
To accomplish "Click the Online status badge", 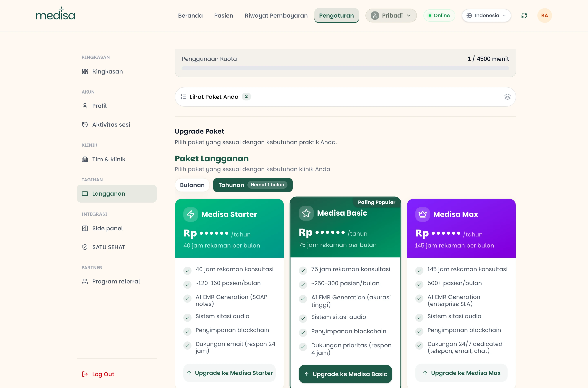I will [439, 16].
